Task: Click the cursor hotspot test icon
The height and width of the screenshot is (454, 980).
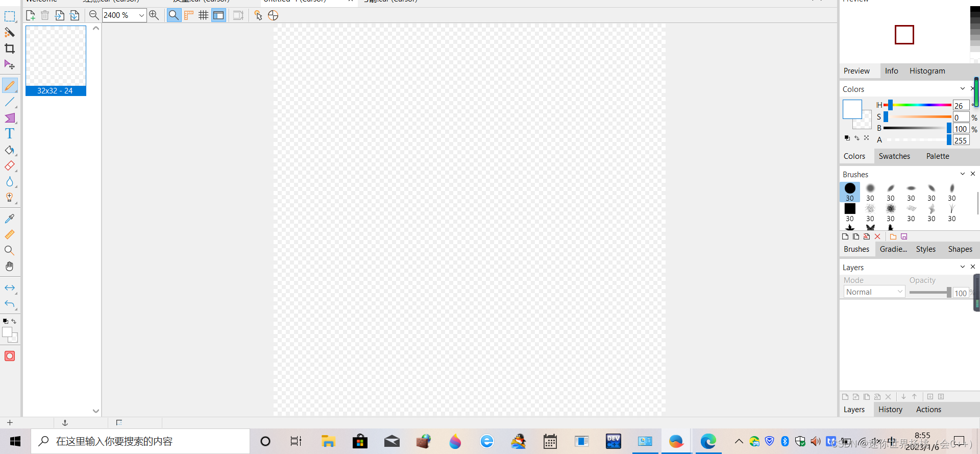Action: [x=258, y=15]
